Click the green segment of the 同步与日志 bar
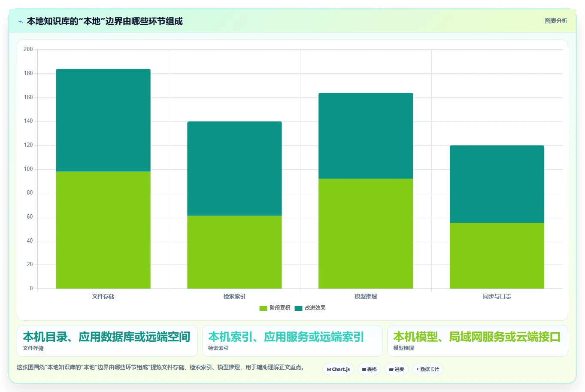The width and height of the screenshot is (585, 392). (497, 255)
